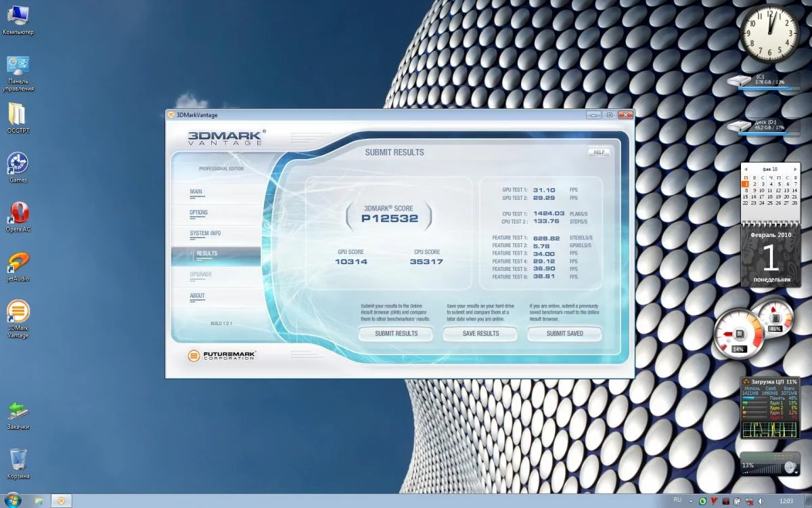
Task: Show hidden tray icons arrow
Action: coord(691,501)
